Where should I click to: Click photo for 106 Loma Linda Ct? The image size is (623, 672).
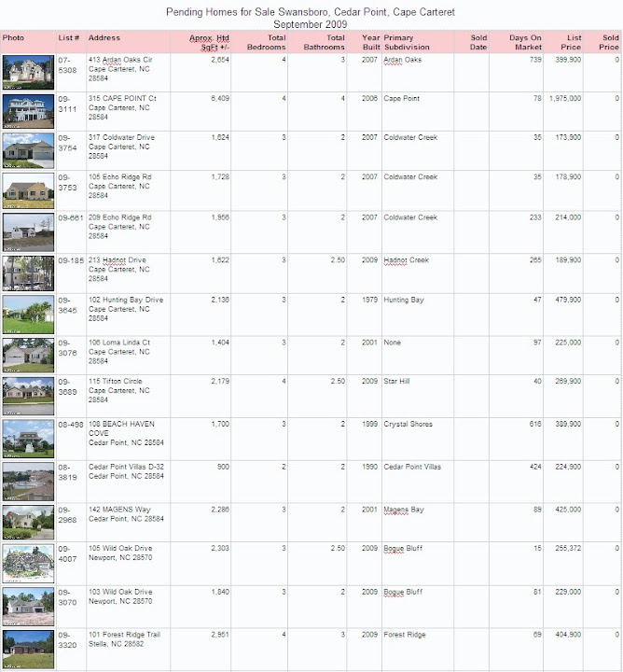[x=28, y=356]
